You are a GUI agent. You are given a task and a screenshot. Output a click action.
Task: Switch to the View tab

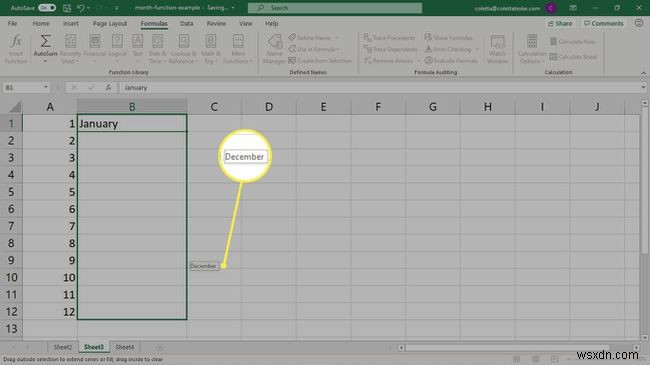point(245,24)
